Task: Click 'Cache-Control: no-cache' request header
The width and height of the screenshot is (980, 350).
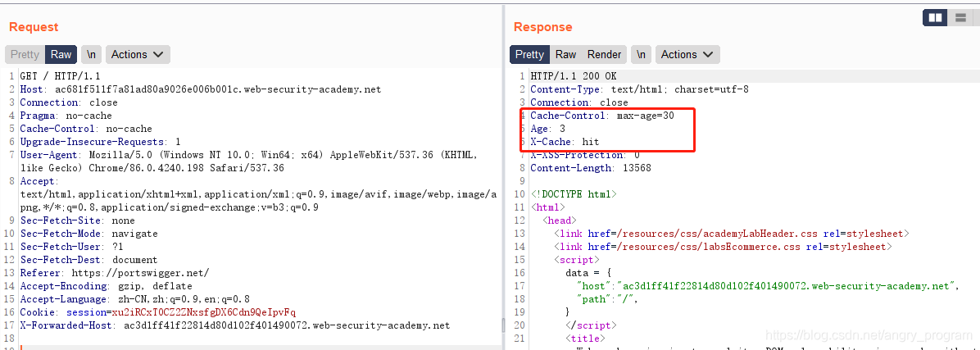Action: coord(86,129)
